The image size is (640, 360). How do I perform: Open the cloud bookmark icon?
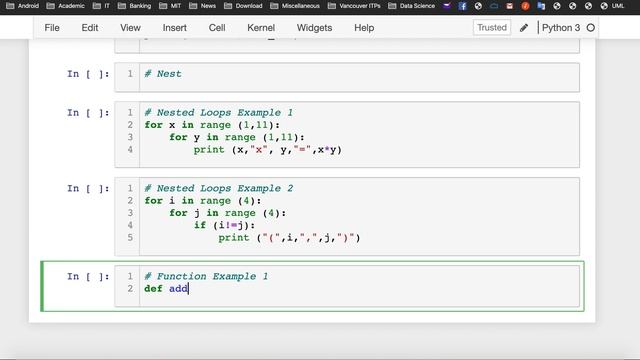(494, 6)
